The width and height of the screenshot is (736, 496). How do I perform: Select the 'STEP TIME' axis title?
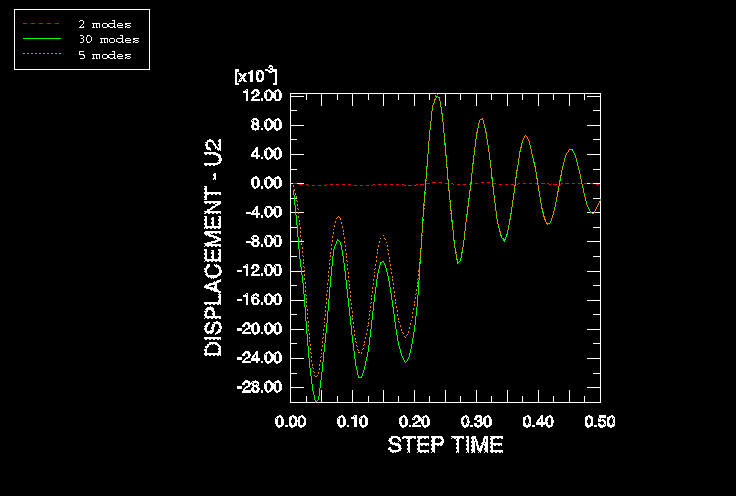click(445, 444)
